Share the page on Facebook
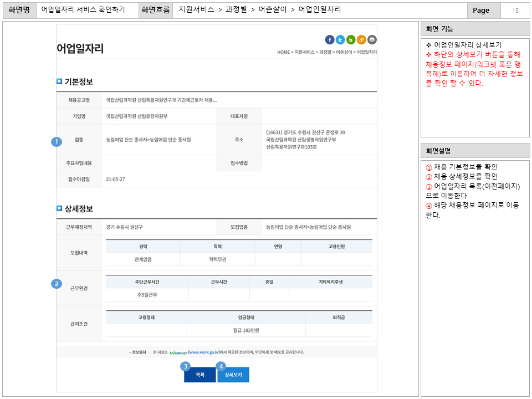This screenshot has height=399, width=532. [330, 40]
